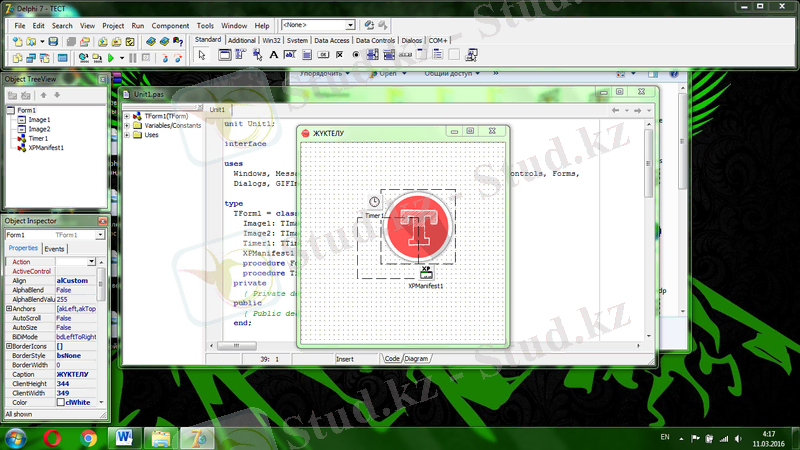Open the desktop layout None dropdown
The height and width of the screenshot is (450, 800).
coord(350,24)
